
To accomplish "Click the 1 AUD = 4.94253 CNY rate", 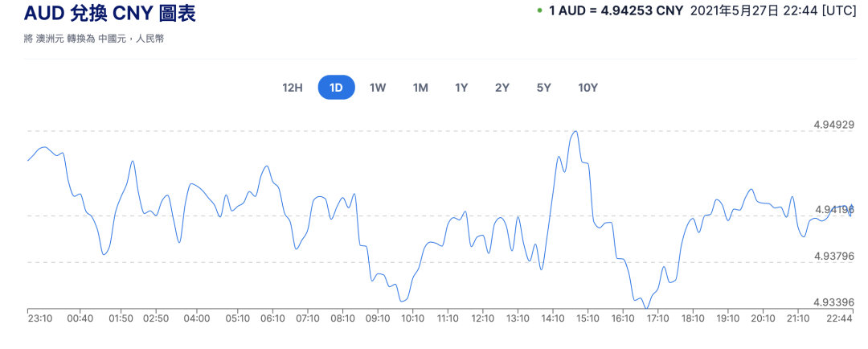I will (x=616, y=10).
